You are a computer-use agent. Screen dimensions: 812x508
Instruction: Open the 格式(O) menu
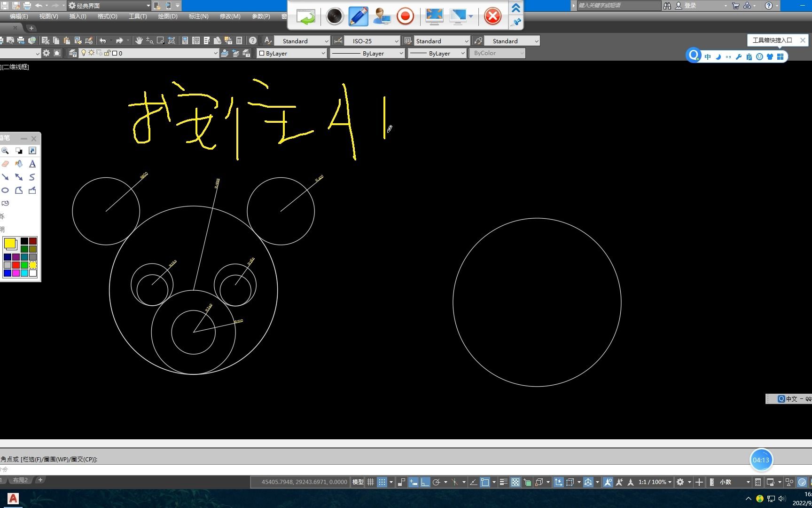(x=107, y=16)
